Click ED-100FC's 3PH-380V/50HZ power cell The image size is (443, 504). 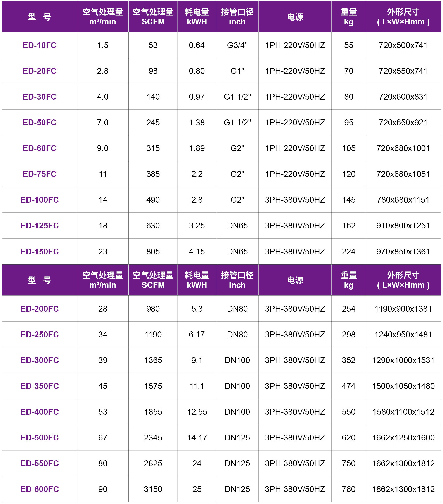click(x=295, y=200)
